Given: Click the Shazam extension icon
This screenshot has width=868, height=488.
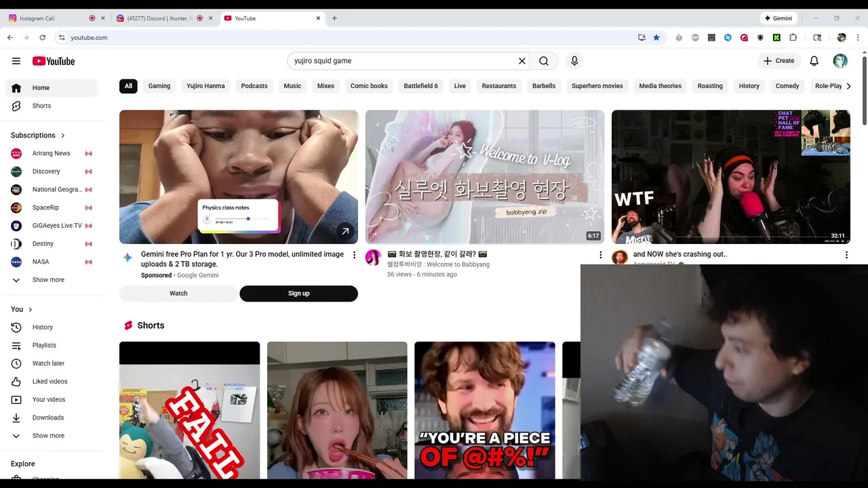Looking at the screenshot, I should [728, 37].
